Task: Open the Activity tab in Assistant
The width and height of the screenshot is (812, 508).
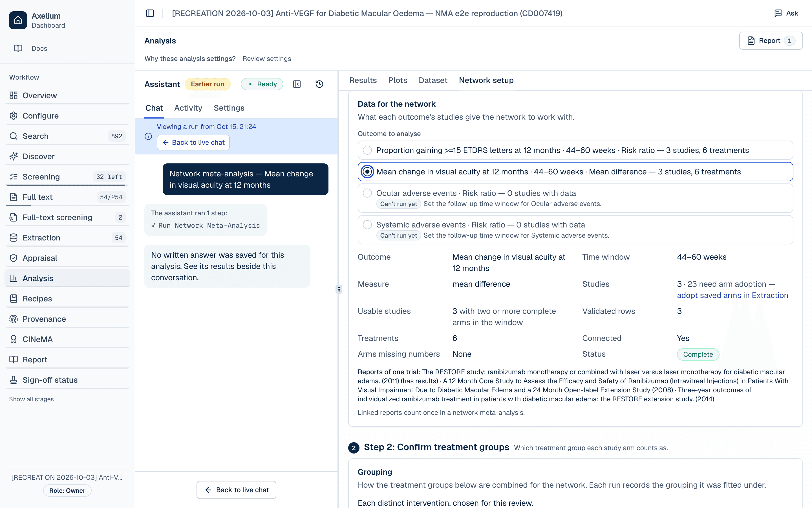Action: [x=188, y=108]
